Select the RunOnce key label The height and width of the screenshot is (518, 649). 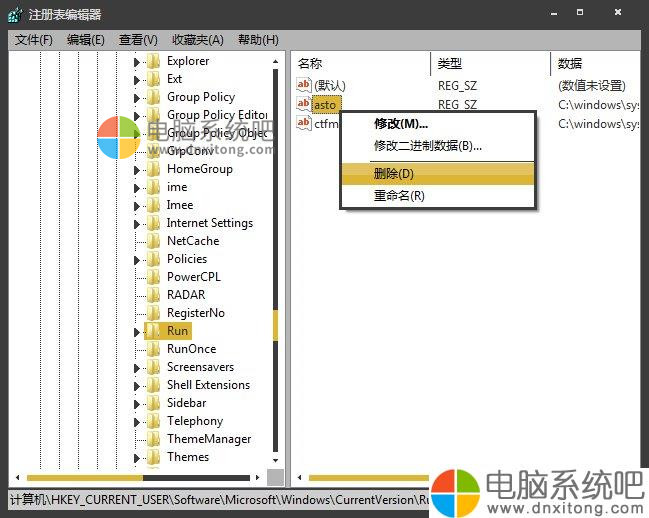point(191,349)
